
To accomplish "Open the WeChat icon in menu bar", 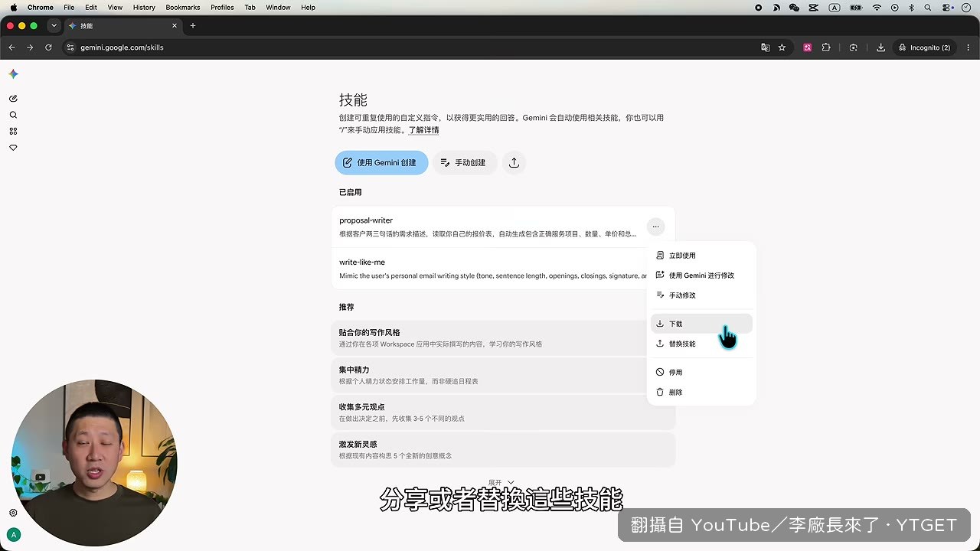I will (794, 8).
